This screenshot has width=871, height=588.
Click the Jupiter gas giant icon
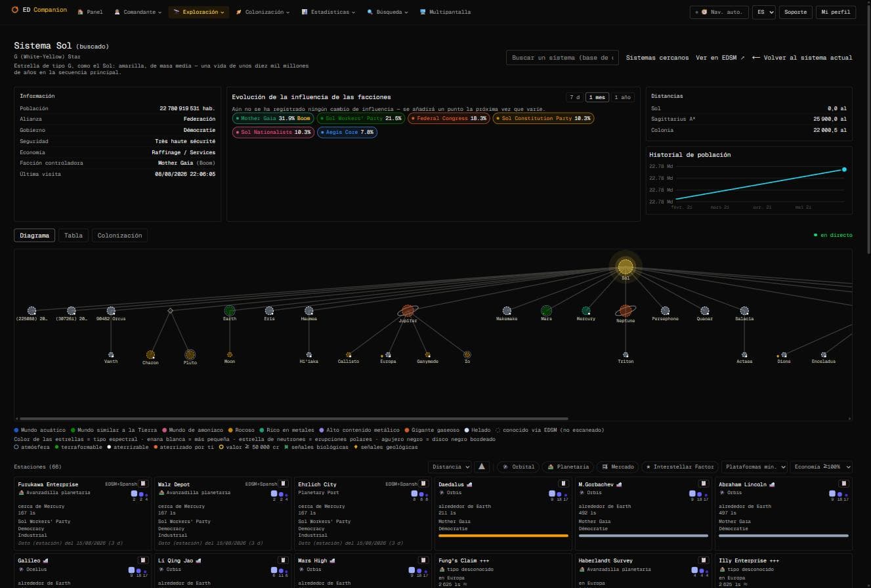[408, 310]
